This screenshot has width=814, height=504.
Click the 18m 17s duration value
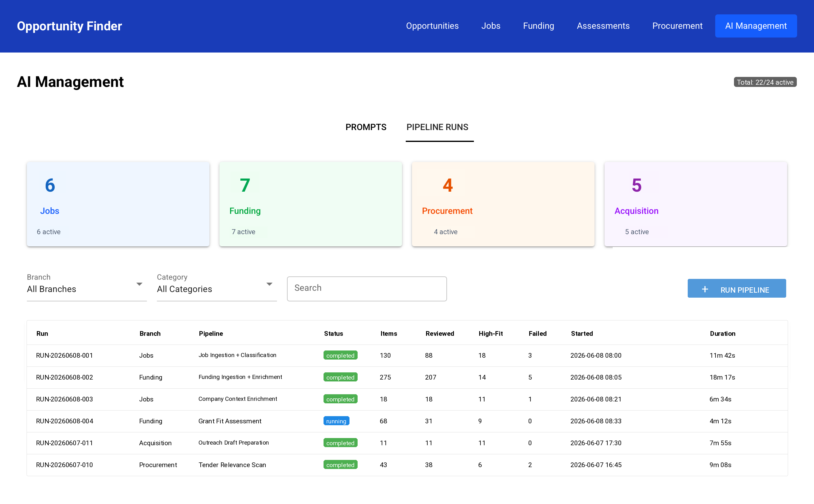[722, 377]
